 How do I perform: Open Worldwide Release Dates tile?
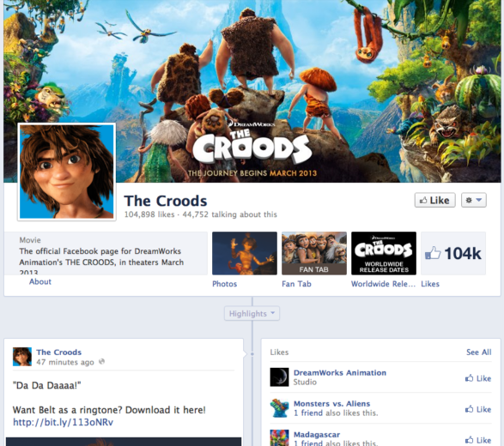point(384,253)
